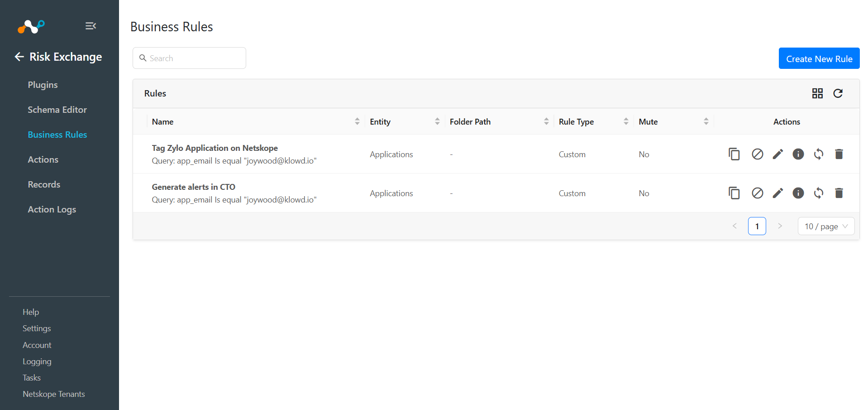Screen dimensions: 868x410
Task: Go to previous page arrow
Action: 734,226
